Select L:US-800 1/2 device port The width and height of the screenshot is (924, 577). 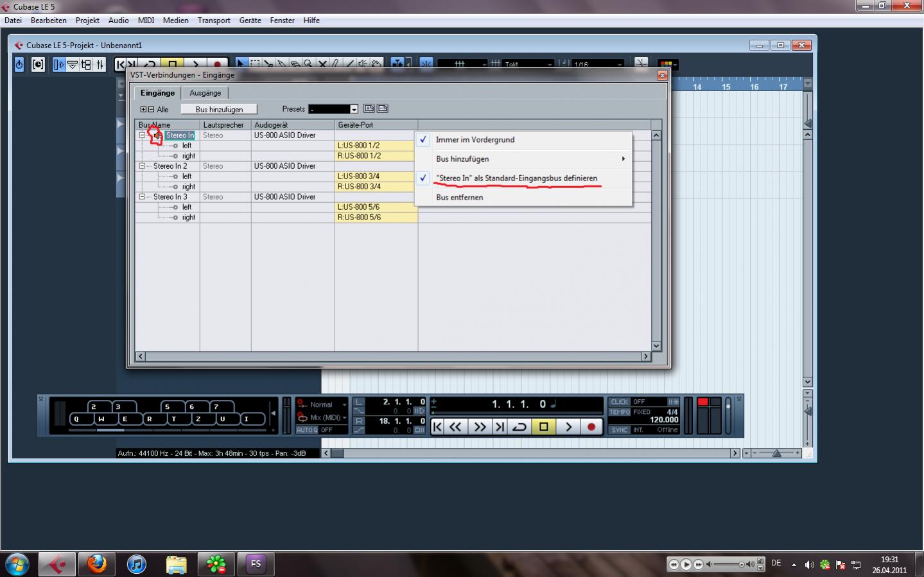tap(376, 146)
